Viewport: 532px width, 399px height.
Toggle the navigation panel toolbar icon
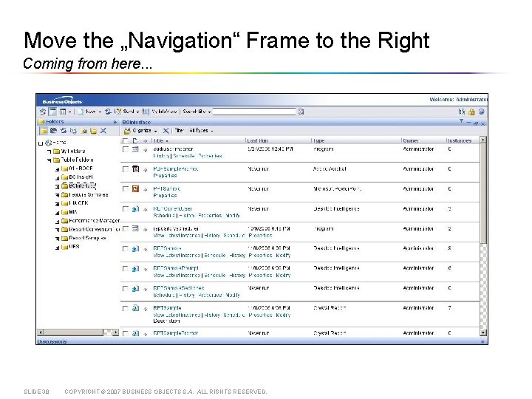tap(52, 112)
